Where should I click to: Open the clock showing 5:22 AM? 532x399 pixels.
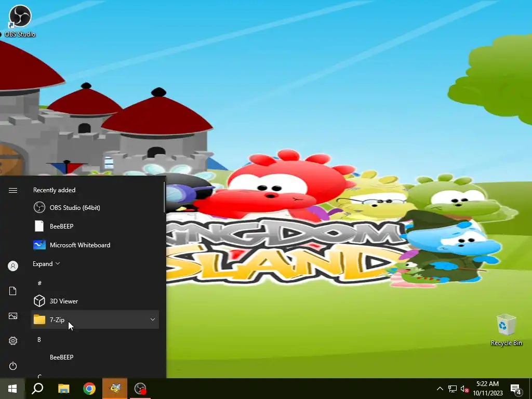click(x=487, y=389)
